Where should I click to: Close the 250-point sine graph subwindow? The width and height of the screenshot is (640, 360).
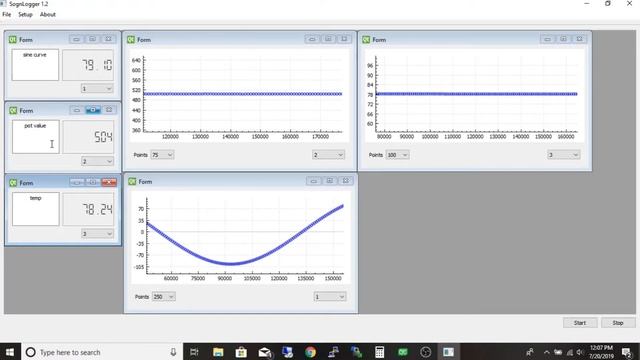coord(346,181)
